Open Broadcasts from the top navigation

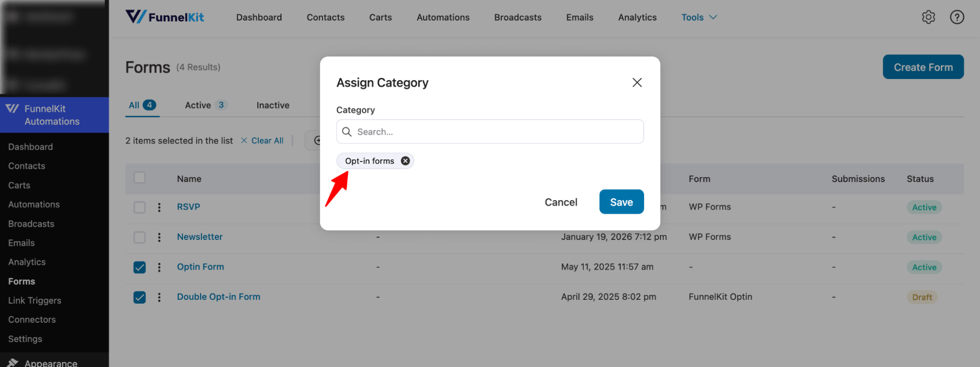point(517,17)
